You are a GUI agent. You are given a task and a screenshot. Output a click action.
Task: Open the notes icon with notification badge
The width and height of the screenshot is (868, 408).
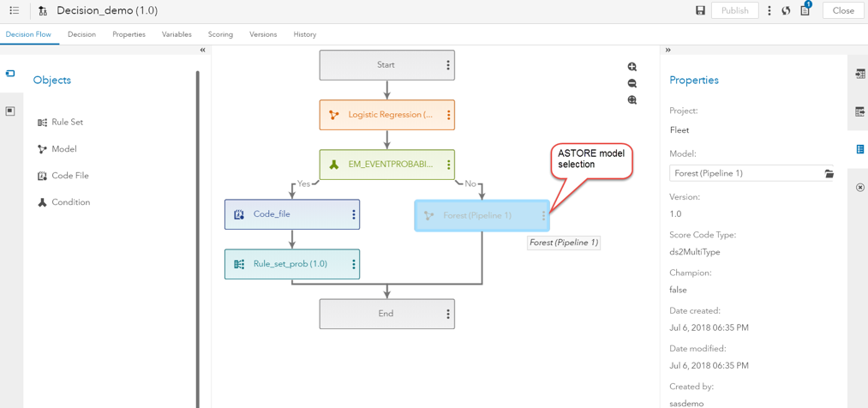coord(805,9)
